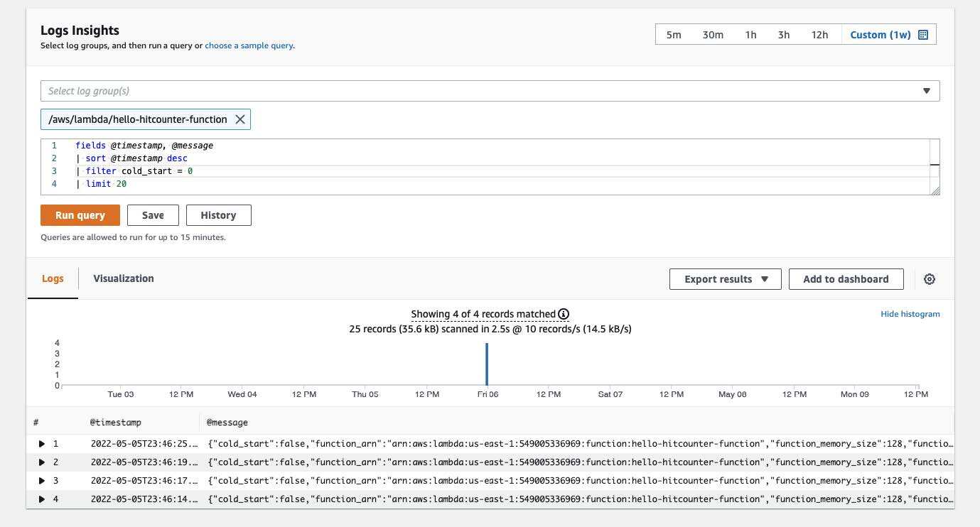Image resolution: width=980 pixels, height=527 pixels.
Task: Expand log record row 1
Action: pos(42,444)
